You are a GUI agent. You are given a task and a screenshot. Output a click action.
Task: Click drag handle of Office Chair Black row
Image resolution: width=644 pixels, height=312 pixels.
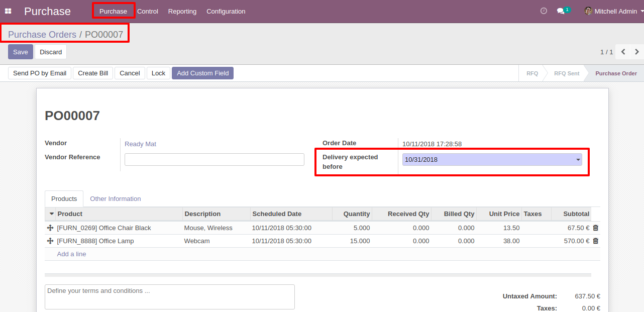click(50, 228)
